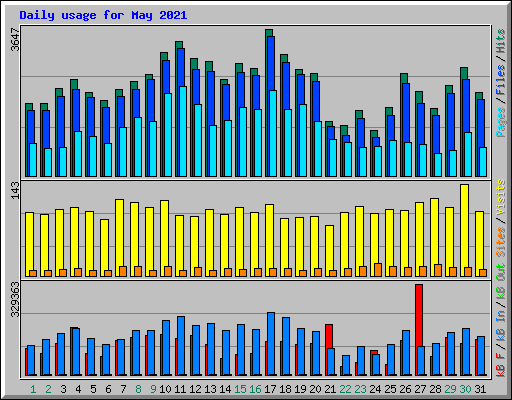Image resolution: width=512 pixels, height=400 pixels.
Task: Click day label 4 on the x-axis
Action: pos(78,389)
